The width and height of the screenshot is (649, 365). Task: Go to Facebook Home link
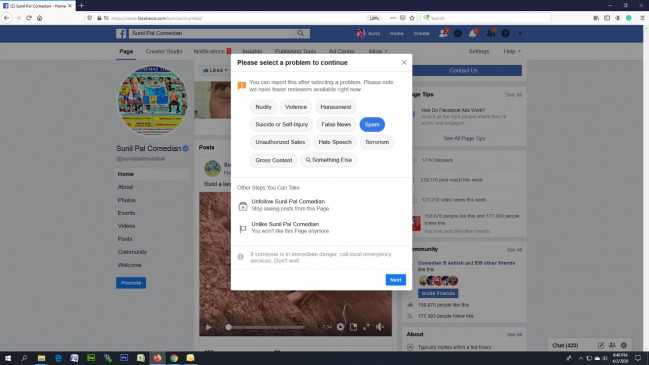coord(396,34)
